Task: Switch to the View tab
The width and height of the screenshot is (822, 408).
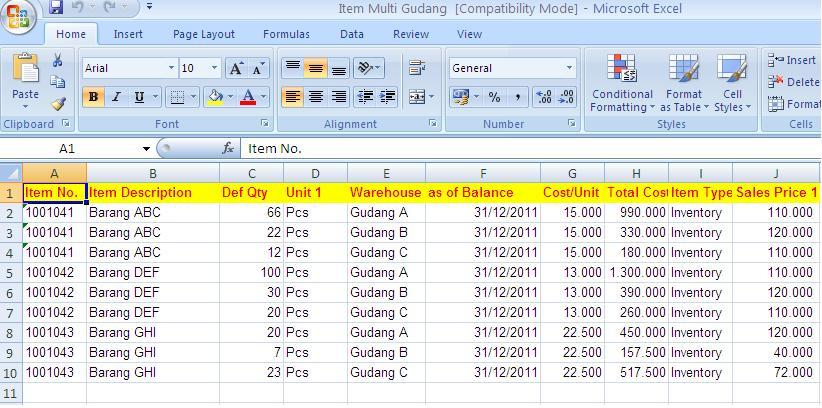Action: tap(469, 34)
